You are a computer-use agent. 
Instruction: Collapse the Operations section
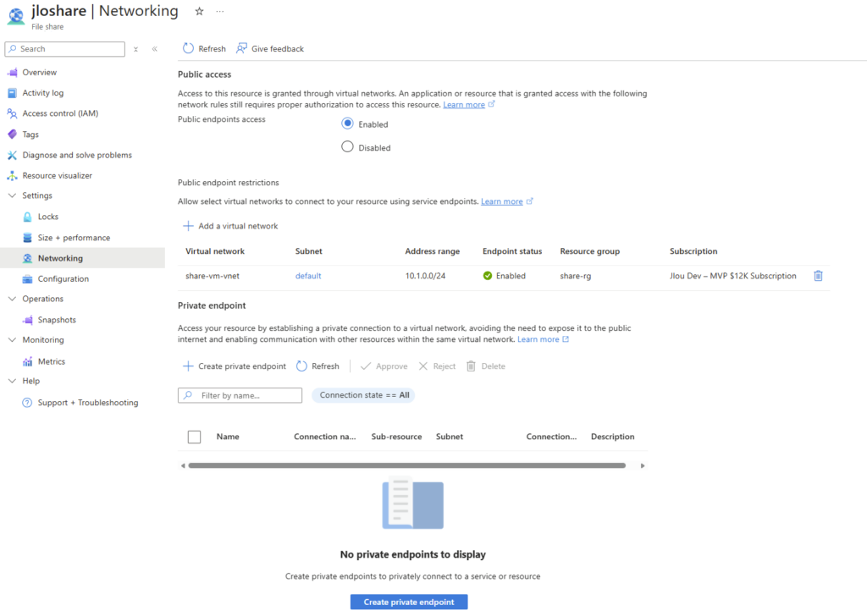point(12,299)
